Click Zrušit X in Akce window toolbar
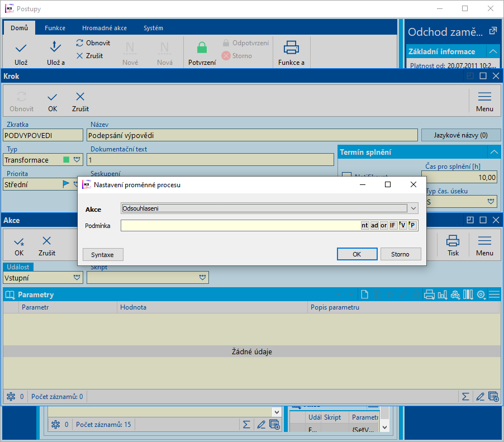504x442 pixels. [46, 241]
